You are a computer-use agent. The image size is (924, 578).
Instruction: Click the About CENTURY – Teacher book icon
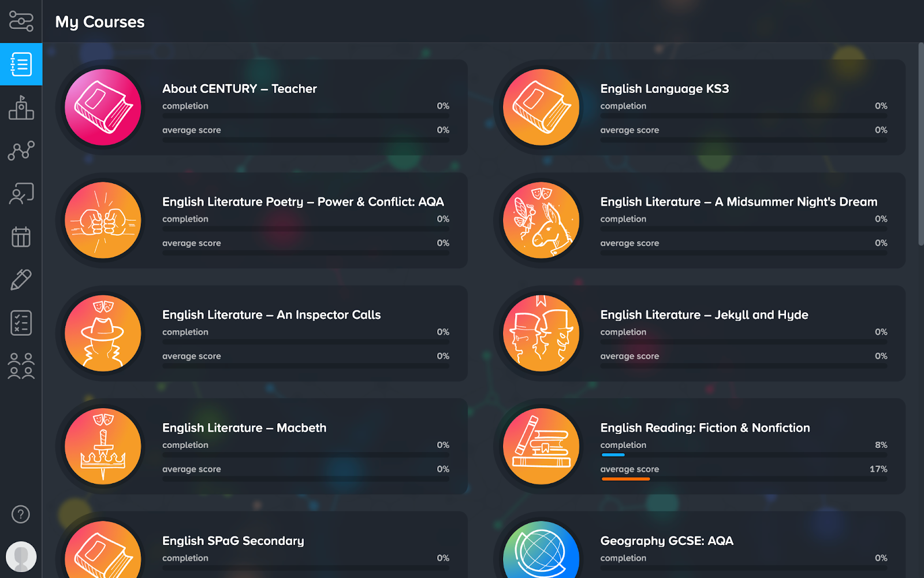[x=103, y=107]
